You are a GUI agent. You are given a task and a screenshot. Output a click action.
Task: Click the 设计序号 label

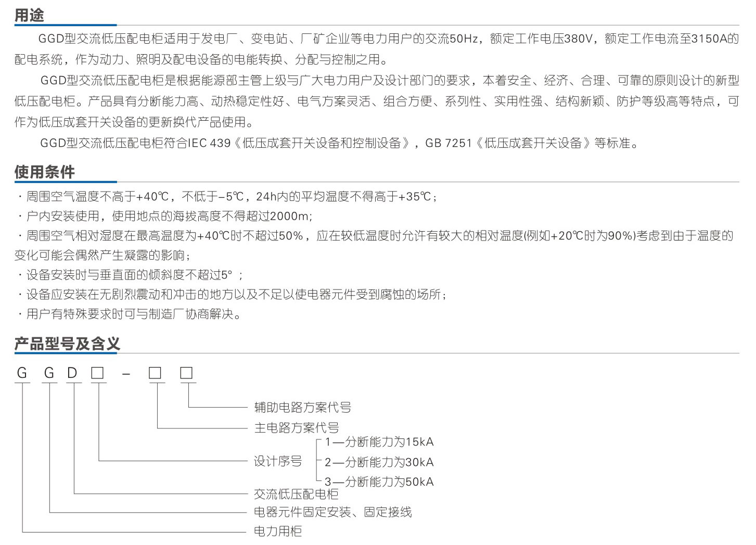[278, 461]
